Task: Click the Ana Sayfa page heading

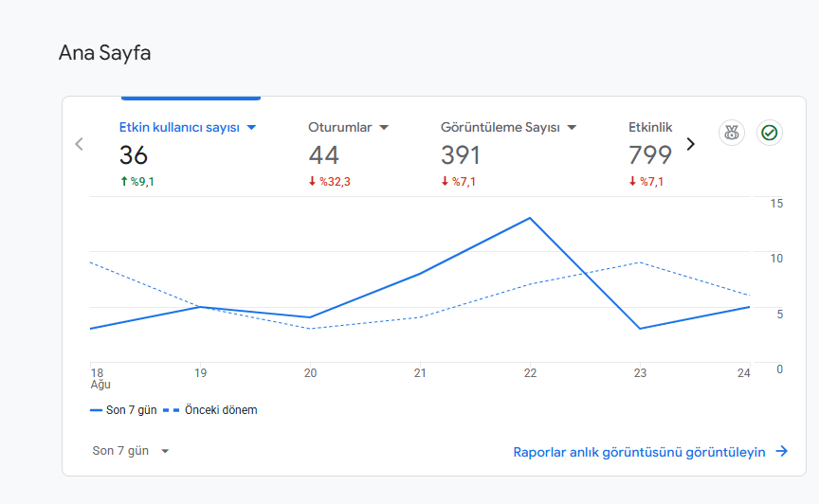Action: pos(104,53)
